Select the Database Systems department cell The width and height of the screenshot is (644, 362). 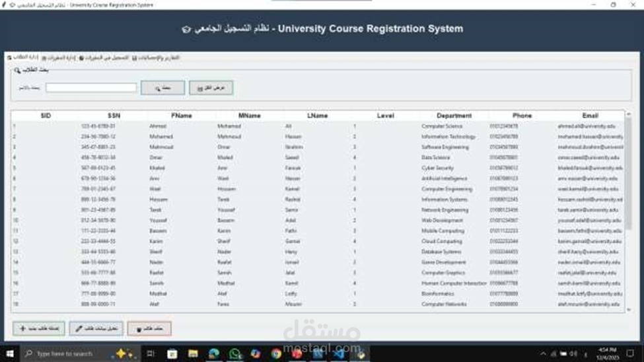pos(441,252)
